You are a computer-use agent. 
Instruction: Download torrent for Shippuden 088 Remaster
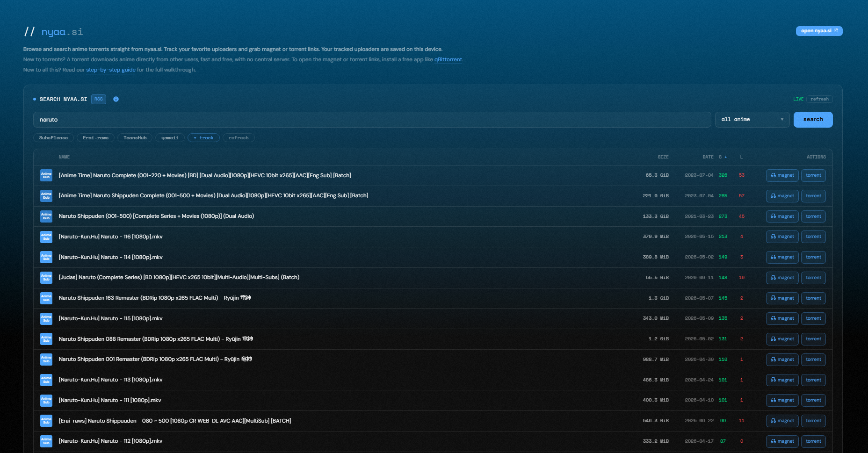click(813, 339)
